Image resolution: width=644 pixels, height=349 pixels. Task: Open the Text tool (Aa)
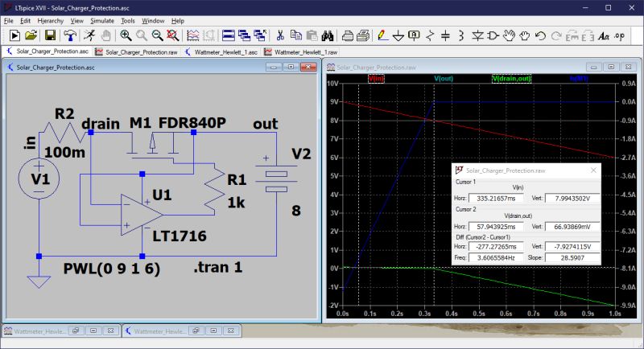point(603,35)
